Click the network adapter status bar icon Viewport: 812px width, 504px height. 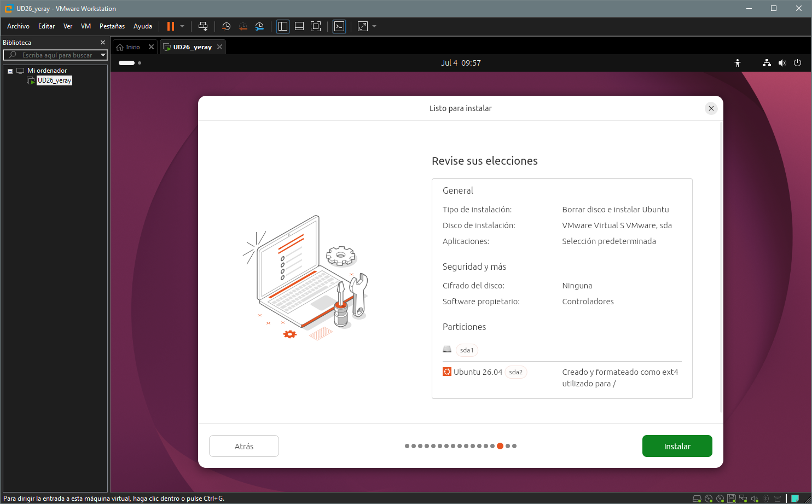click(x=743, y=499)
